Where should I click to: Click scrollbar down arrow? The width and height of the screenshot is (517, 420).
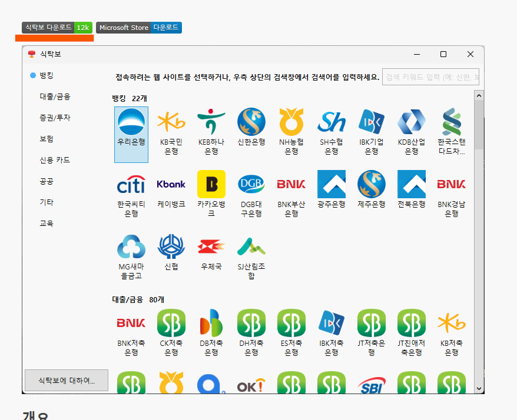point(479,389)
